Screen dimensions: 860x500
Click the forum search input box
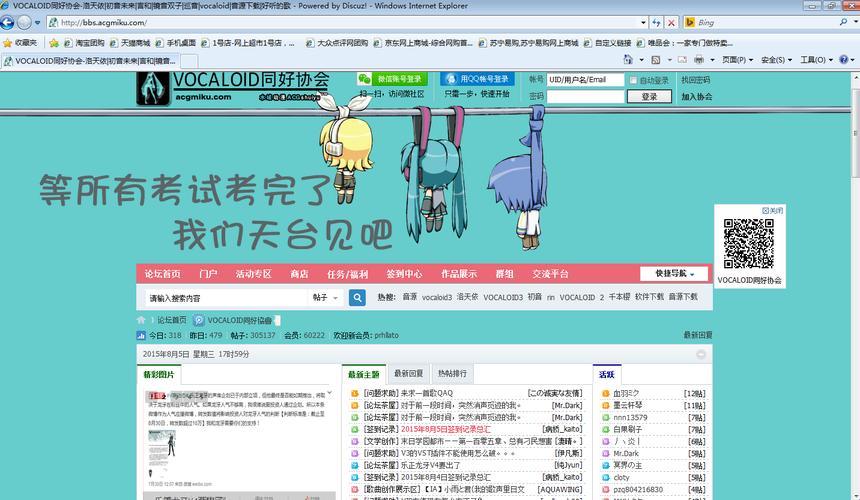click(227, 298)
